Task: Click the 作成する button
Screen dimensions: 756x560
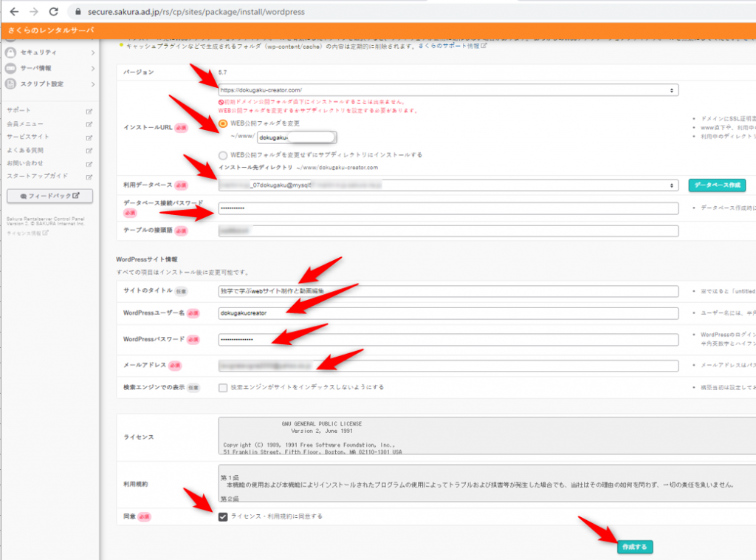Action: tap(634, 547)
